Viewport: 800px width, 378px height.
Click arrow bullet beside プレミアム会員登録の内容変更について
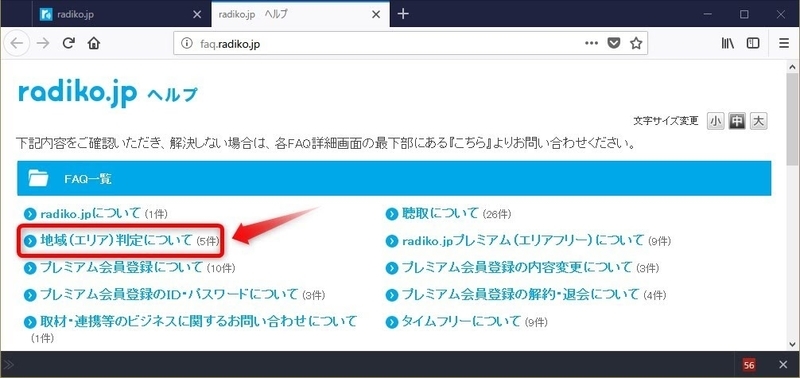(x=392, y=268)
